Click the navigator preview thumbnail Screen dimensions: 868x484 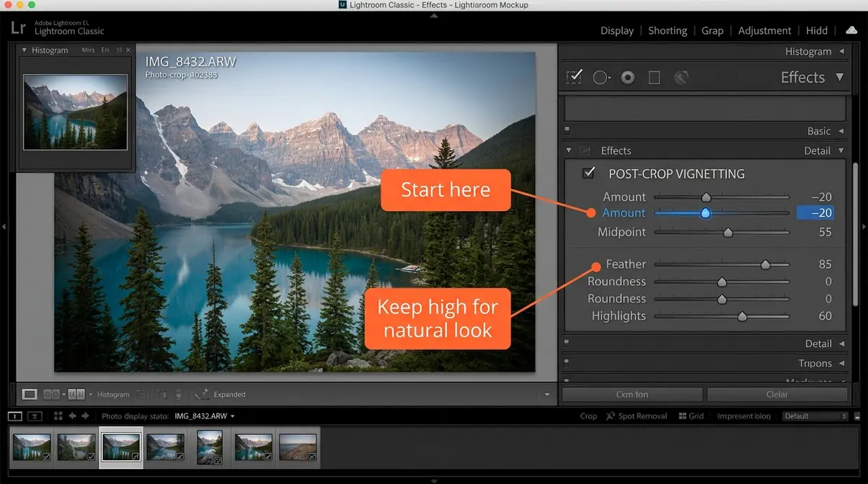[76, 112]
